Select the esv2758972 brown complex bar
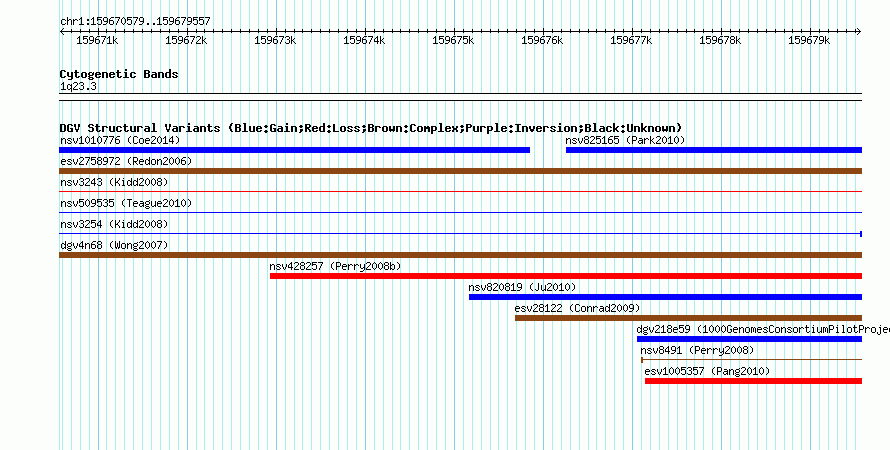Screen dimensions: 890x450 (461, 171)
